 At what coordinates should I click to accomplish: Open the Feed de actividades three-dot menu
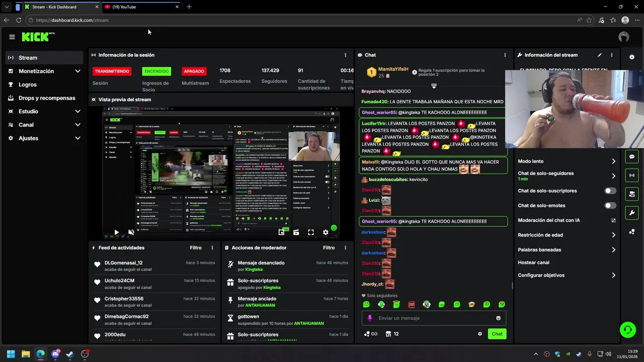point(212,248)
